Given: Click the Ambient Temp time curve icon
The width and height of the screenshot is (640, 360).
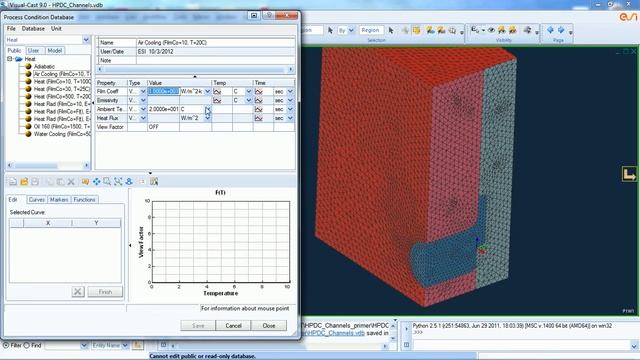Looking at the screenshot, I should [258, 109].
